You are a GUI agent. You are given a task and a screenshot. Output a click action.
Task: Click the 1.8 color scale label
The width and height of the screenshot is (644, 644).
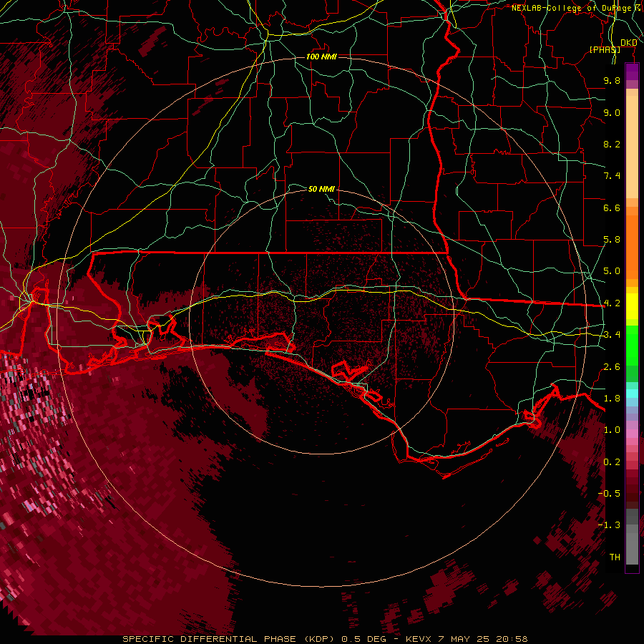pyautogui.click(x=612, y=399)
